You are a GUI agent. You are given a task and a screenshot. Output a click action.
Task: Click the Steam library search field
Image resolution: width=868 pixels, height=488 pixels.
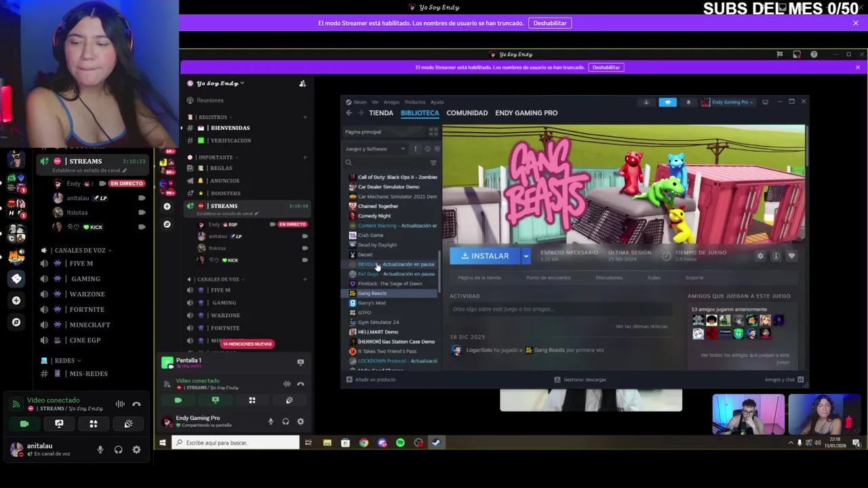pos(385,163)
